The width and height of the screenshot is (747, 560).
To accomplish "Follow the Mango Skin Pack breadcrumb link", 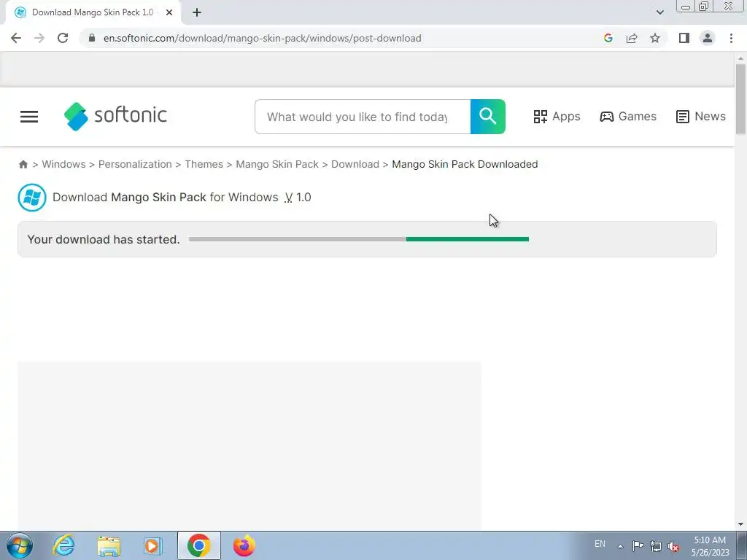I will [x=277, y=164].
